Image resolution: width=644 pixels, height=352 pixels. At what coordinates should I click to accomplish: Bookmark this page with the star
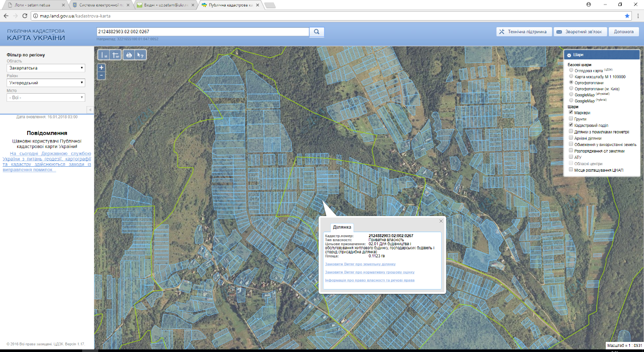click(627, 16)
